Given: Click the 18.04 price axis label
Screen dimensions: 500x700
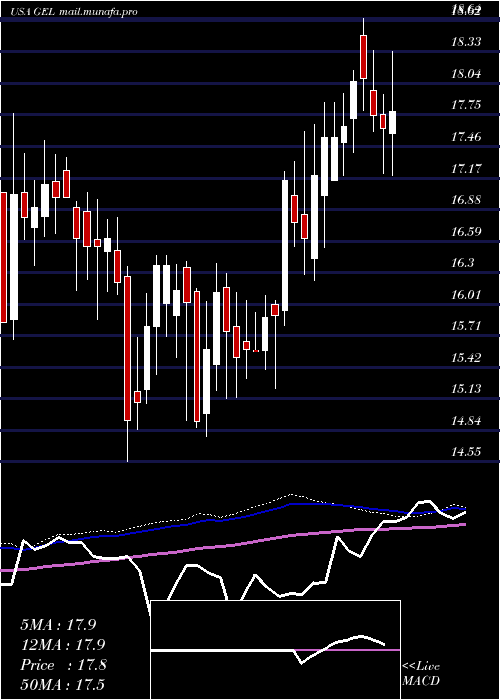Looking at the screenshot, I should click(x=466, y=74).
